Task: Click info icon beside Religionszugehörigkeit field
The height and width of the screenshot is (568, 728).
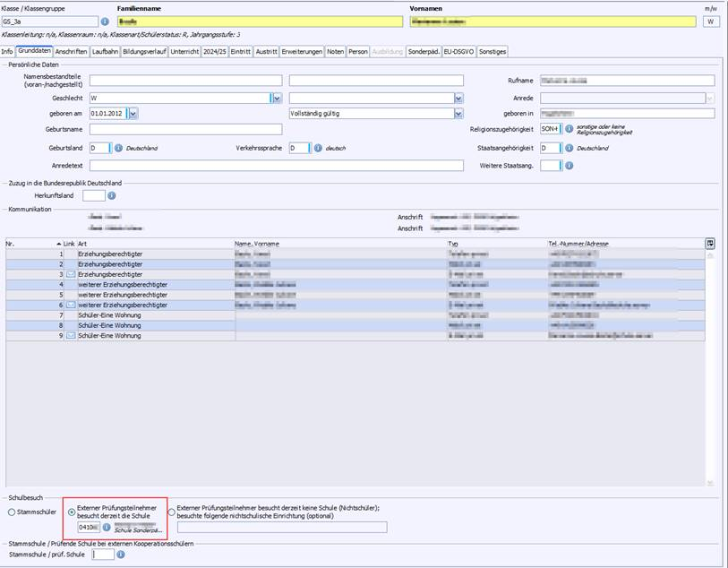Action: pos(569,130)
